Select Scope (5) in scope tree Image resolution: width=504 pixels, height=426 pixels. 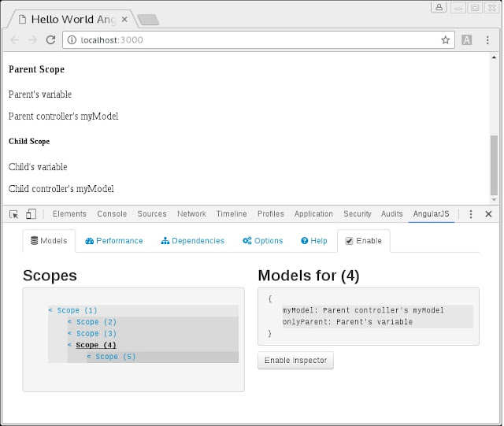tap(115, 357)
